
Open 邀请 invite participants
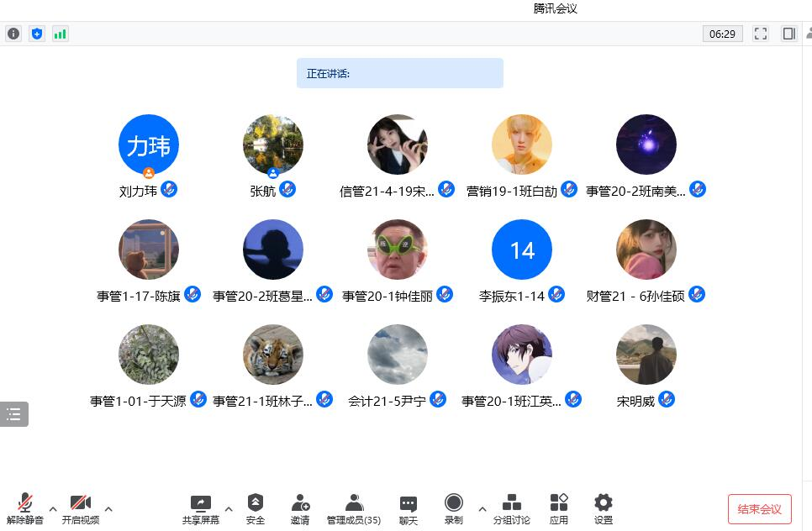[x=300, y=509]
